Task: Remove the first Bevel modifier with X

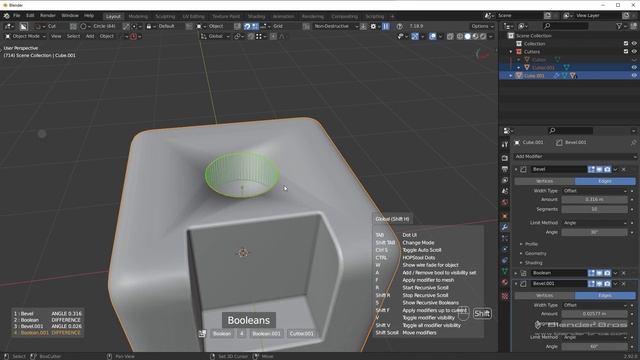Action: [x=624, y=169]
